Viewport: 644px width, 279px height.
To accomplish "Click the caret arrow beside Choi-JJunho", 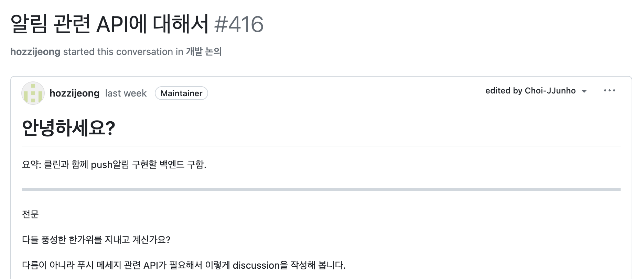I will click(584, 91).
